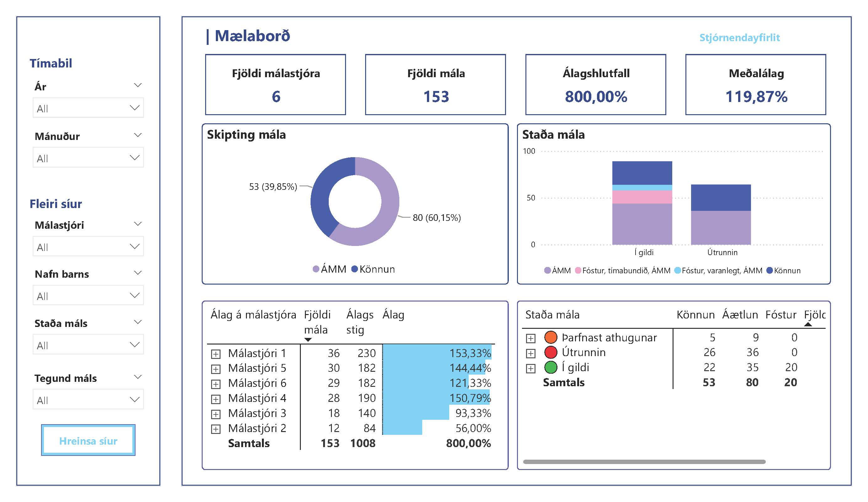Collapse the Tegund máls slicer chevron
868x502 pixels.
tap(138, 377)
